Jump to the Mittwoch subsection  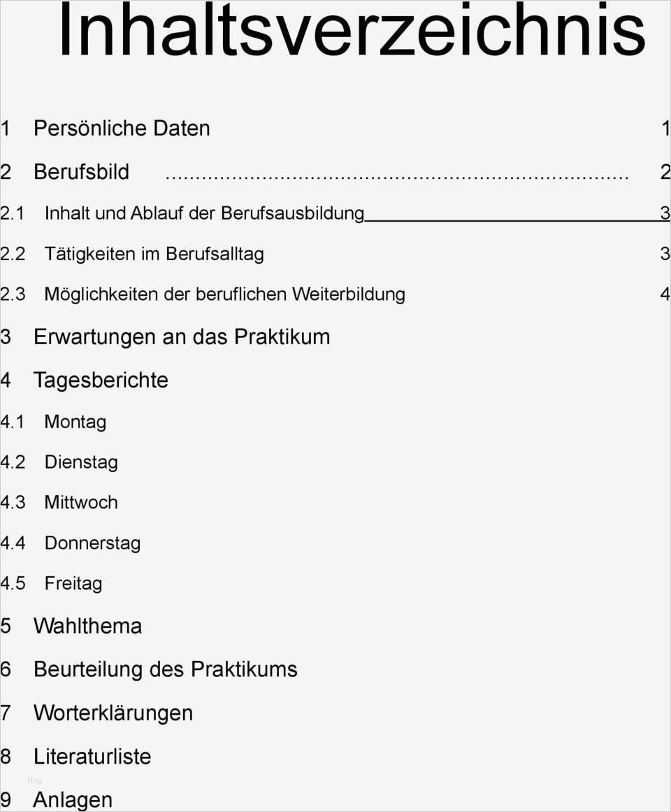pos(81,502)
